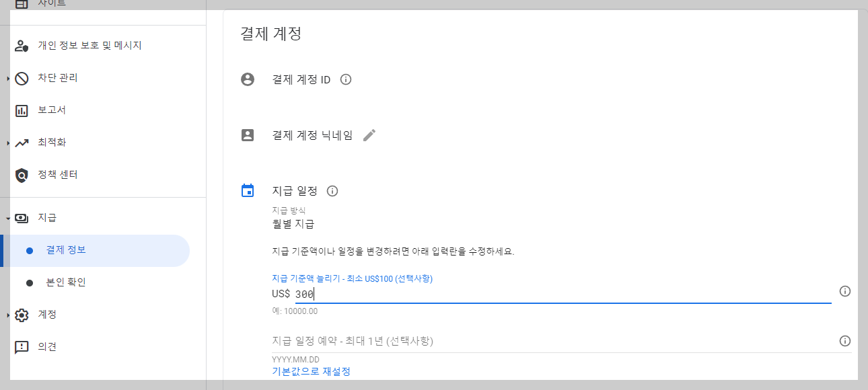
Task: Click the block circle icon beside 차단 관리
Action: (x=22, y=78)
